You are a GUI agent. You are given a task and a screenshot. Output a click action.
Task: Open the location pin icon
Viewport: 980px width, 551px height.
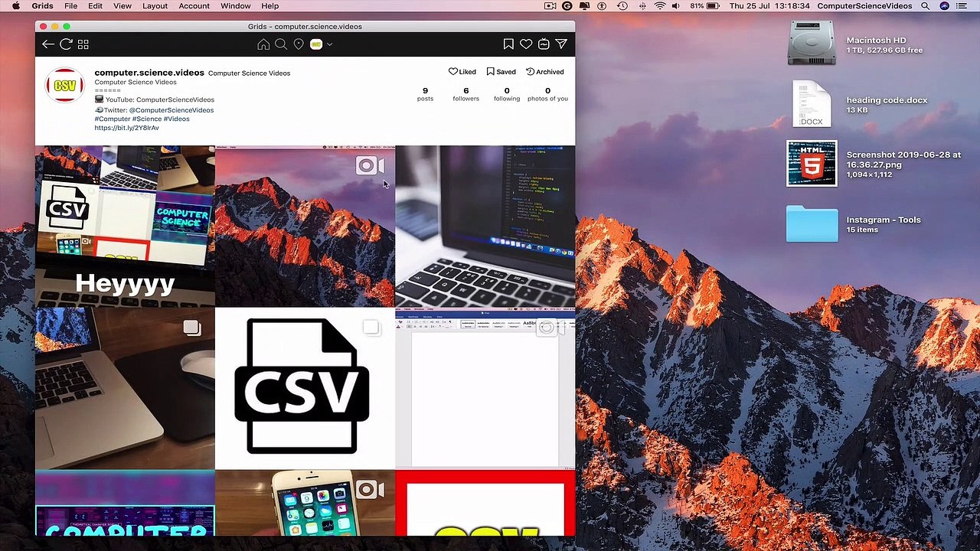299,44
